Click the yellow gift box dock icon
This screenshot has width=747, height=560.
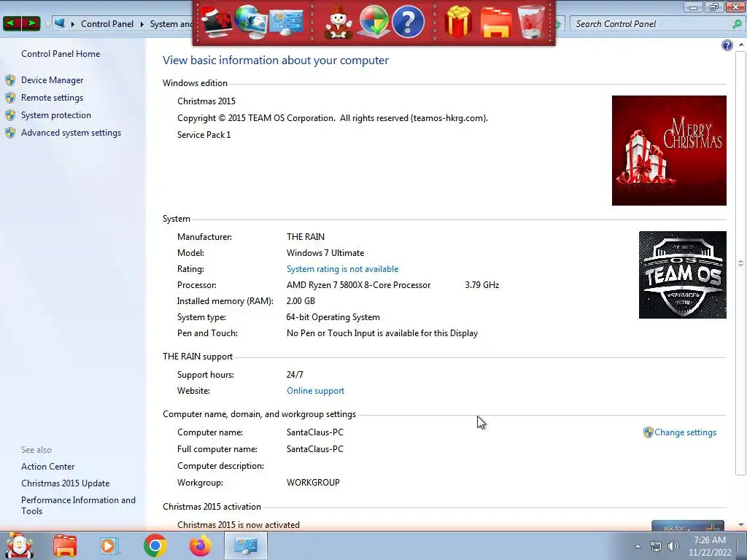click(458, 22)
